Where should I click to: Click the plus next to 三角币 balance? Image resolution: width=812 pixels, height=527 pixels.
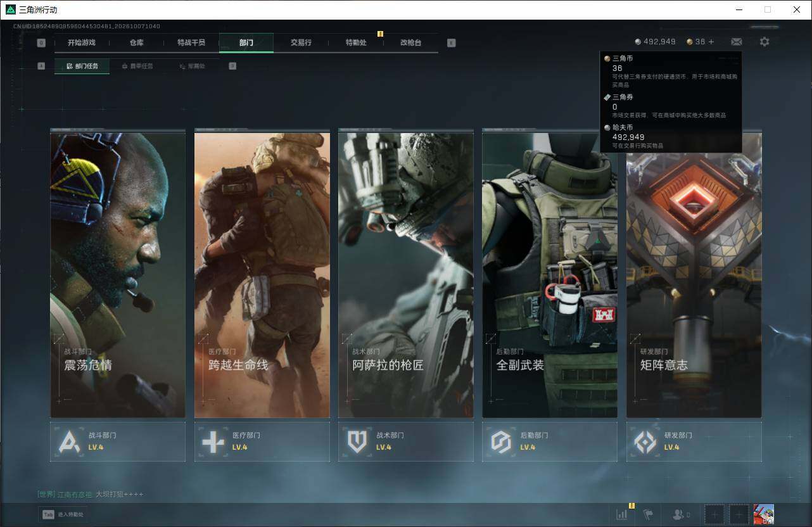[x=711, y=42]
